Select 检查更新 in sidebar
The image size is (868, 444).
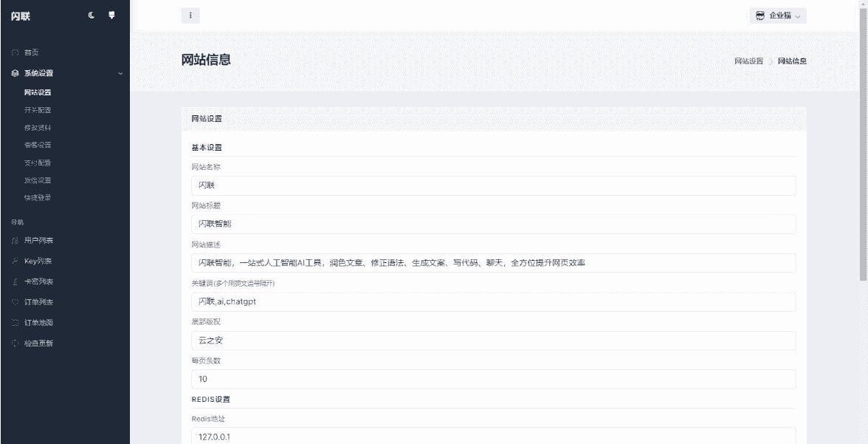tap(38, 343)
